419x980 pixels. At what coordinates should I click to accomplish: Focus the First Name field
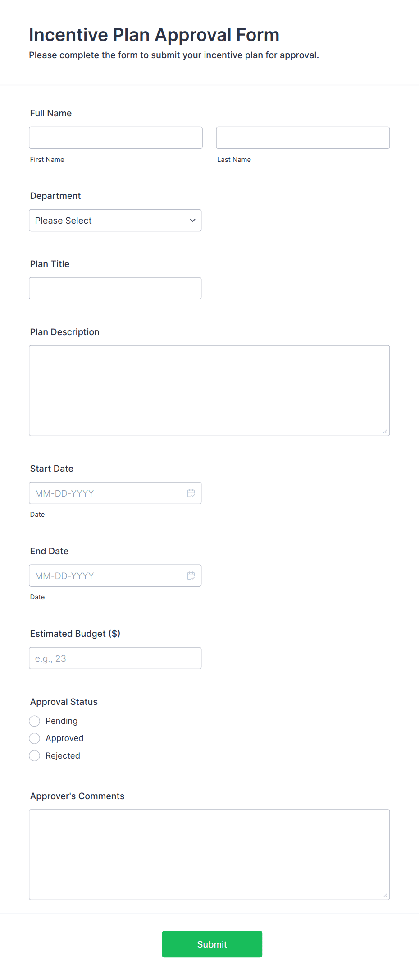click(x=116, y=138)
